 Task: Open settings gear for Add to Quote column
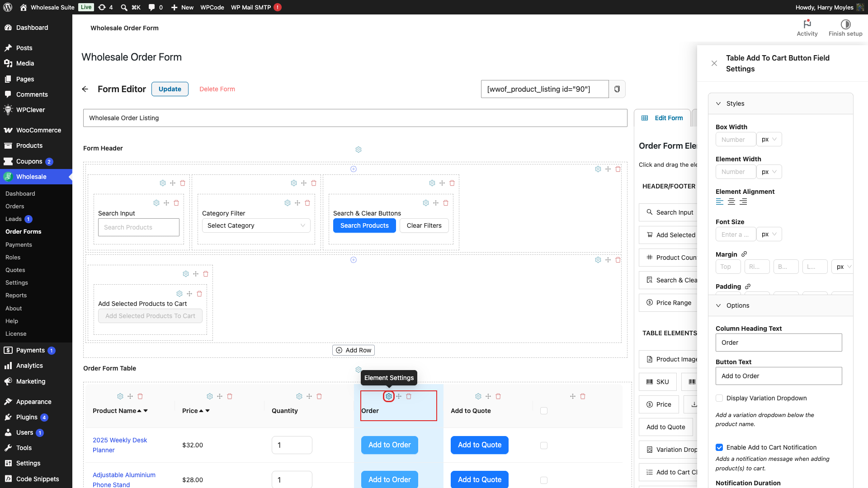pos(478,396)
